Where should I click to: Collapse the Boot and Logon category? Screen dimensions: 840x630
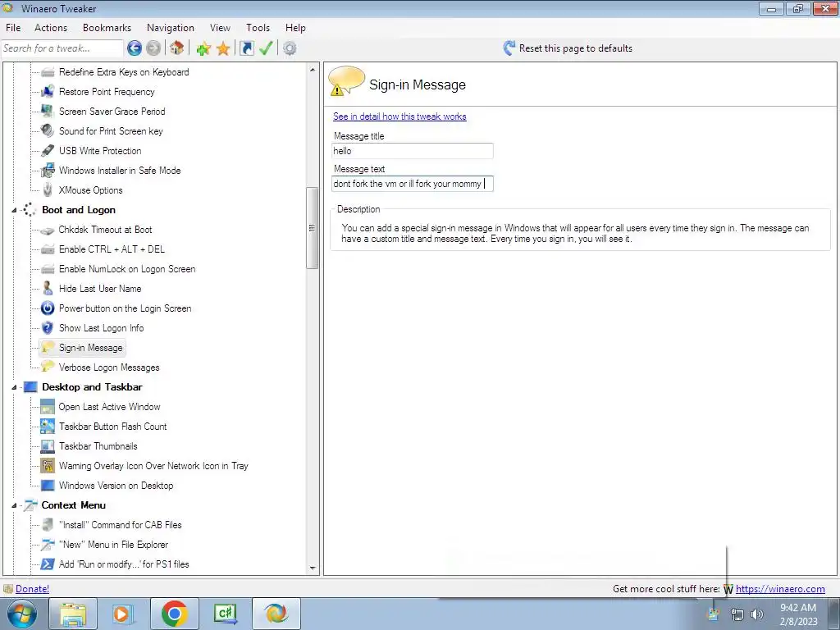[15, 210]
